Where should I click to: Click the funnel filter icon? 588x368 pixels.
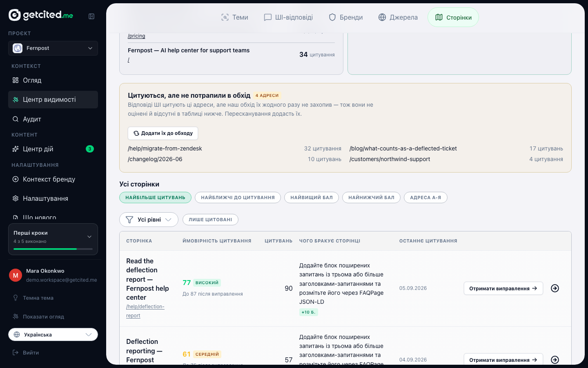[129, 220]
